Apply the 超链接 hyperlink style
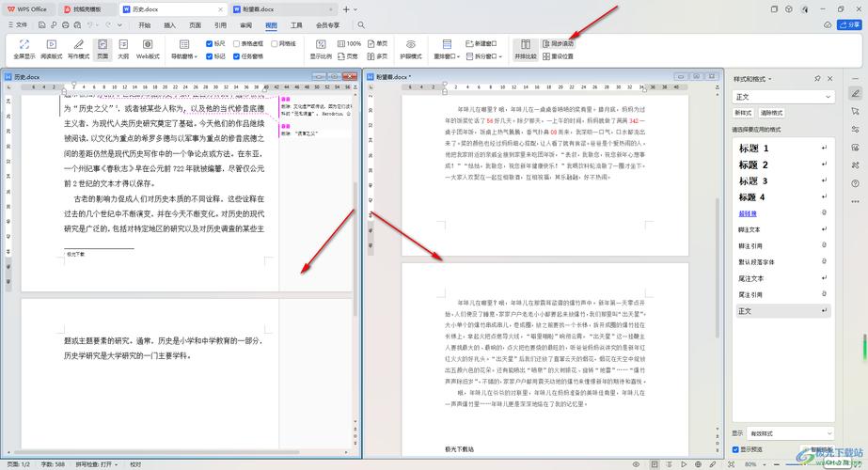The height and width of the screenshot is (470, 868). point(782,213)
